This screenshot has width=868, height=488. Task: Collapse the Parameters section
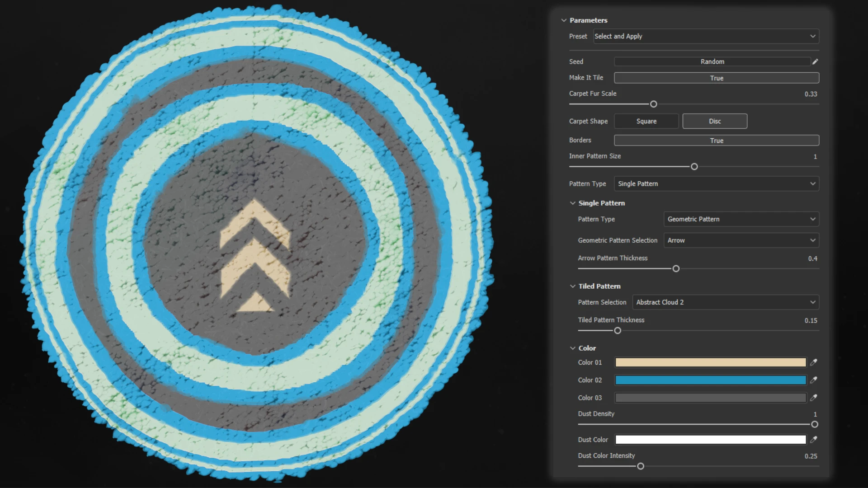(x=564, y=20)
